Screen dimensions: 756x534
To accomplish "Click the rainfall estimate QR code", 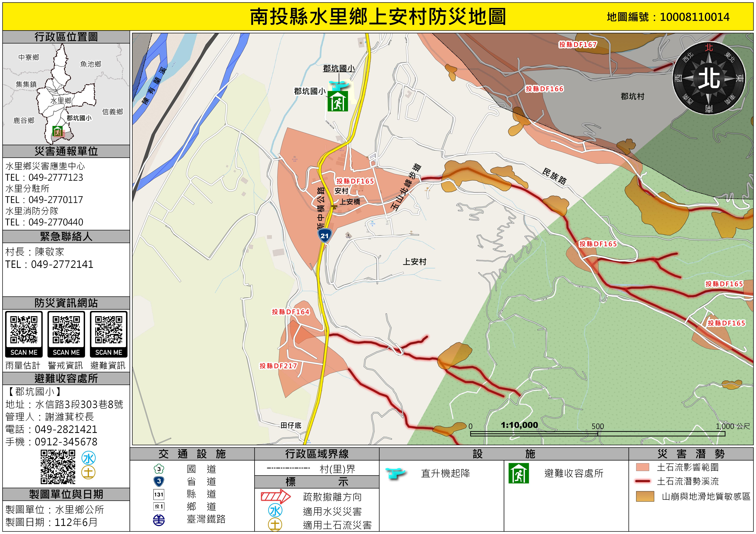I will click(24, 330).
